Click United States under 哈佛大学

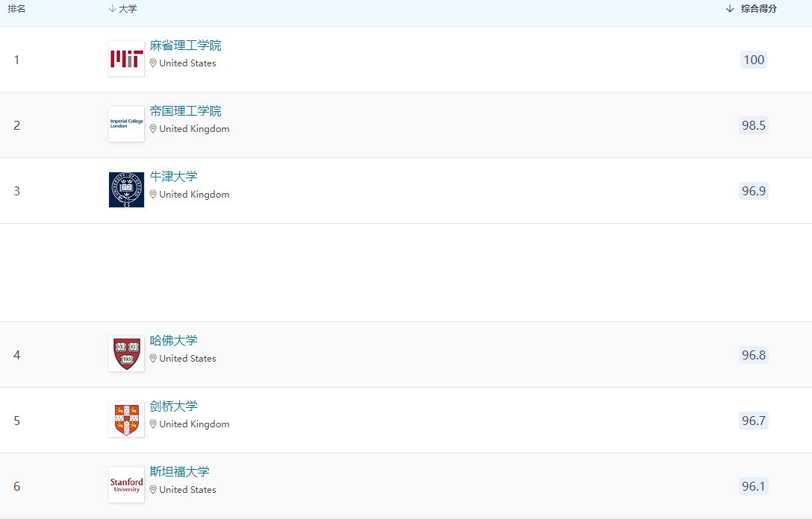pyautogui.click(x=187, y=359)
